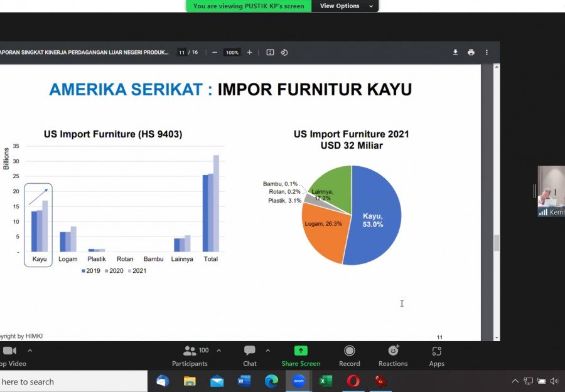
Task: Open the Zoom Reactions panel
Action: tap(393, 356)
